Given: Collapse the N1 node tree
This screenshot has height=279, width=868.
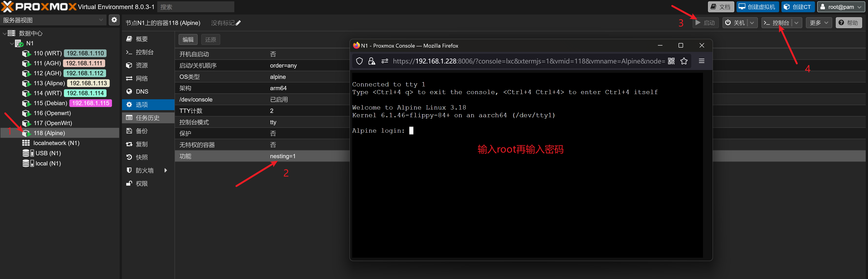Looking at the screenshot, I should click(x=12, y=44).
